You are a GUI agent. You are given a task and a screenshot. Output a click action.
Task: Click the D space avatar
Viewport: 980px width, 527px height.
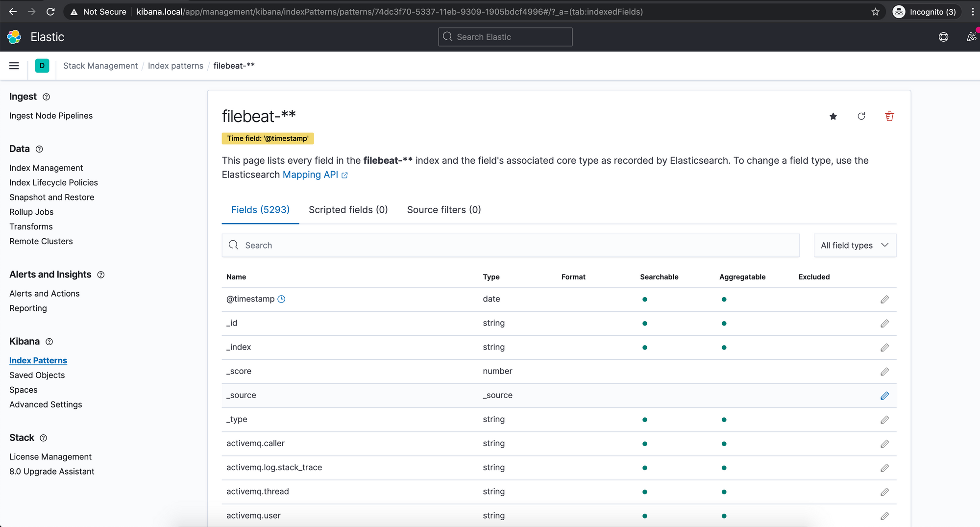point(42,66)
